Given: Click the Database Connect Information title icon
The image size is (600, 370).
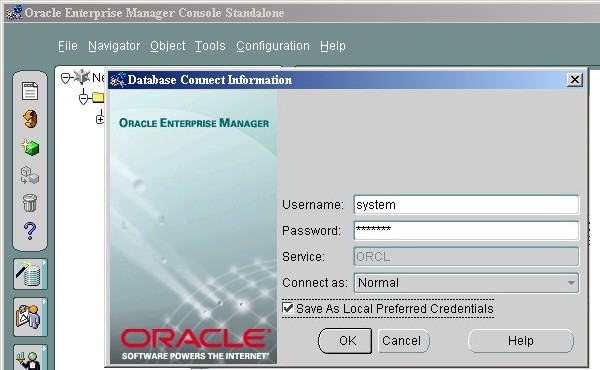Looking at the screenshot, I should click(x=117, y=80).
